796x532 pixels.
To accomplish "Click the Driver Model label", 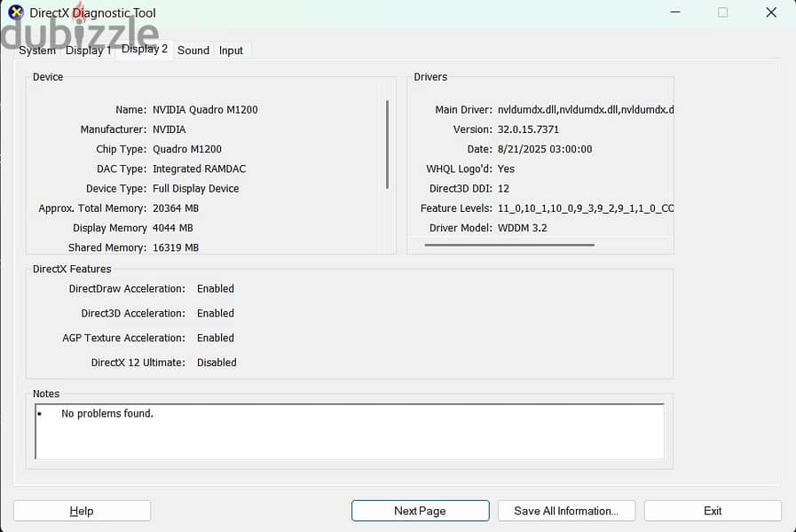I will (x=461, y=228).
